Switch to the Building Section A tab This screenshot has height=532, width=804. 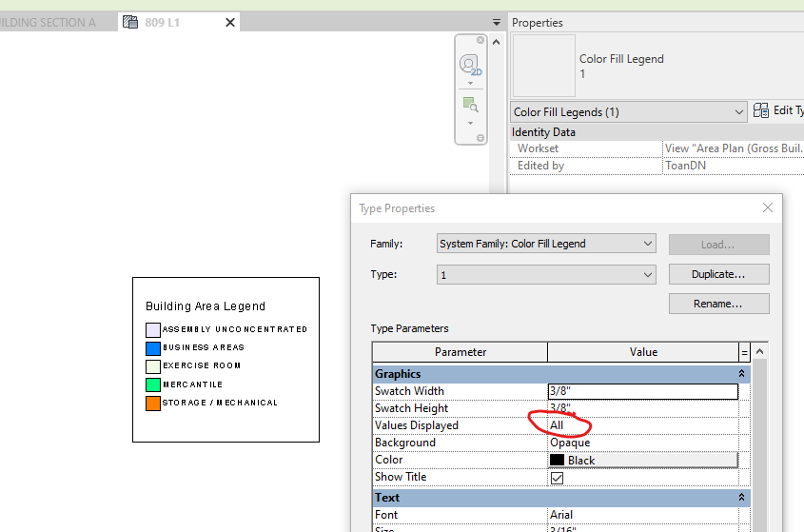48,23
